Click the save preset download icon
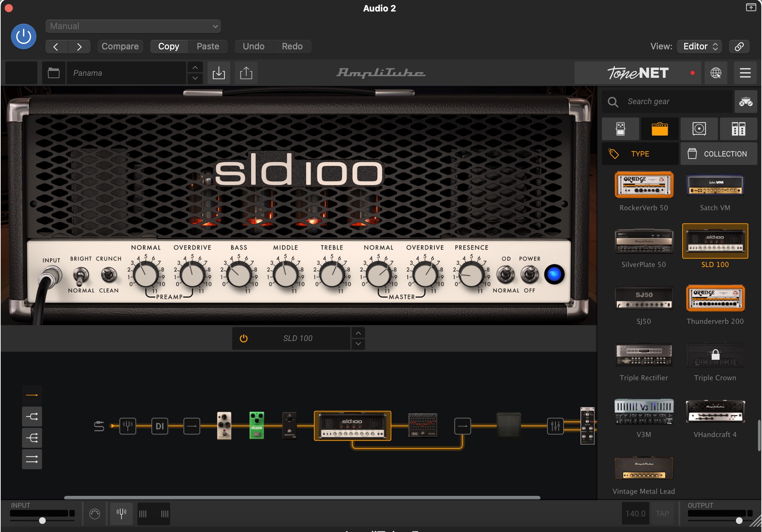Screen dimensions: 762x532 click(219, 73)
